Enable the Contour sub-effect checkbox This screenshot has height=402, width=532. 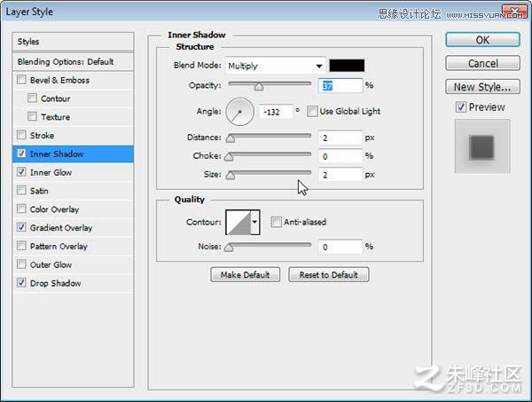pyautogui.click(x=32, y=99)
